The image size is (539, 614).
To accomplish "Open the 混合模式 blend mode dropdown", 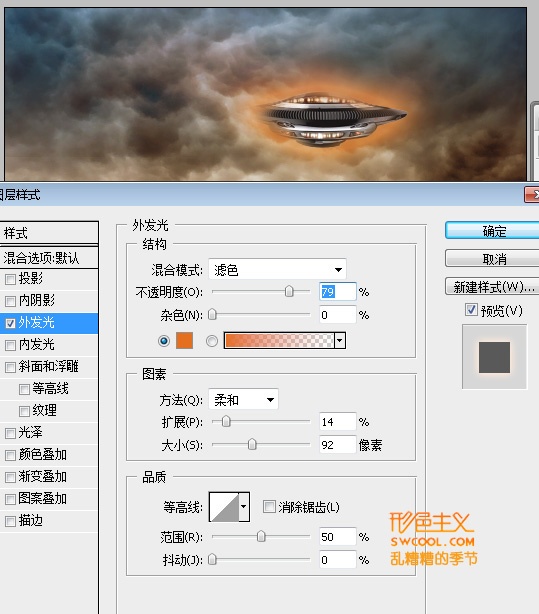I will [277, 269].
